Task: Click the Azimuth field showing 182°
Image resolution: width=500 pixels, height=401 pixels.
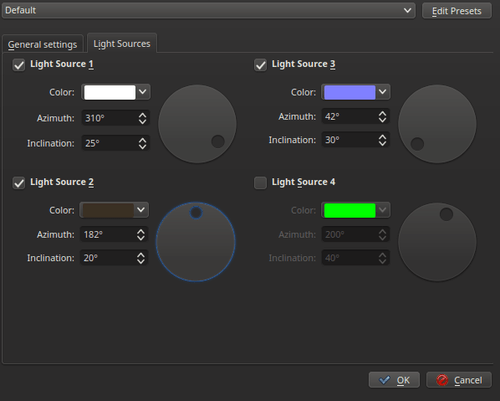Action: [114, 235]
